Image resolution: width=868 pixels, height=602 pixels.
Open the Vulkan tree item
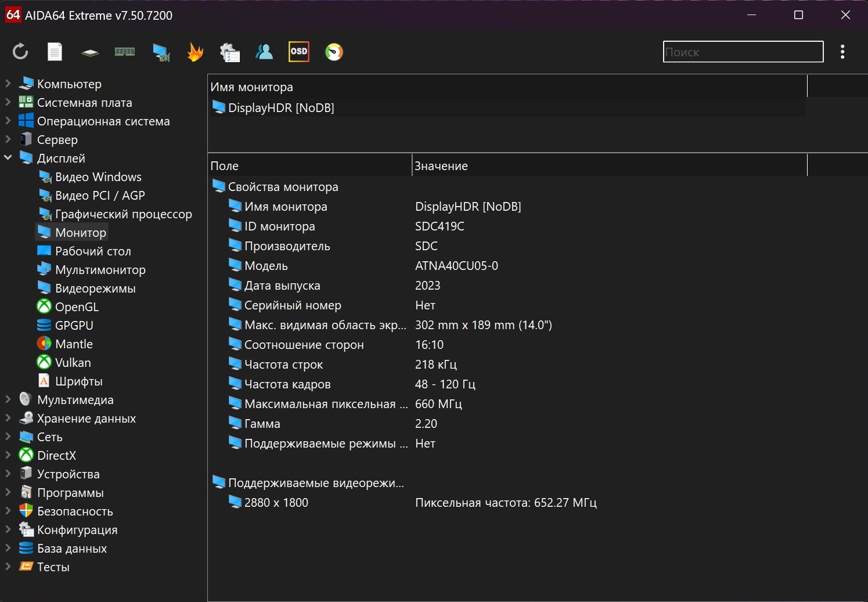click(73, 363)
